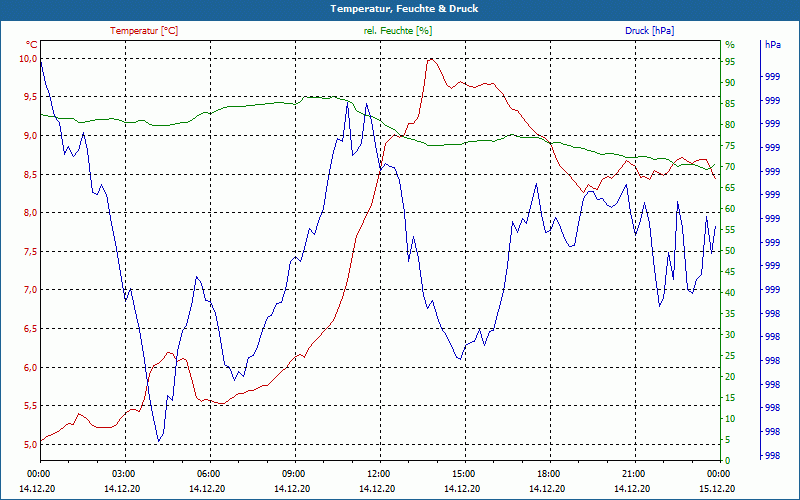Click the 15.12.20 date label
Viewport: 800px width, 500px height.
[717, 488]
